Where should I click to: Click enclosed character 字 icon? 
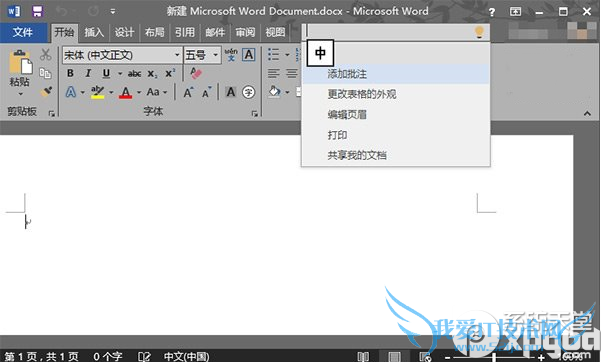(x=248, y=92)
